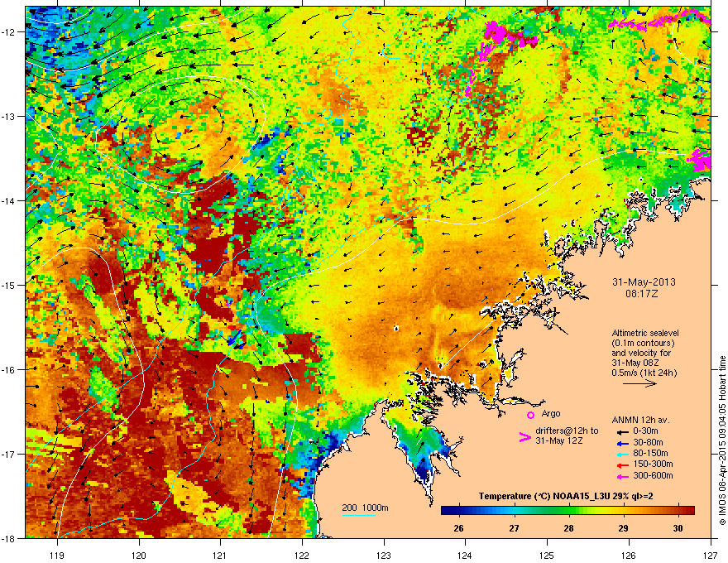
Task: Click longitude axis label 120
Action: [139, 555]
